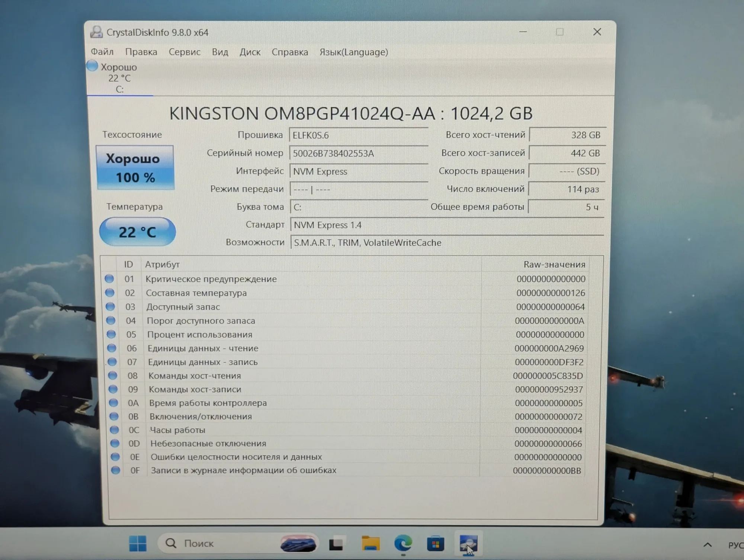This screenshot has width=744, height=560.
Task: Click the host writes value 442 GB
Action: click(567, 153)
